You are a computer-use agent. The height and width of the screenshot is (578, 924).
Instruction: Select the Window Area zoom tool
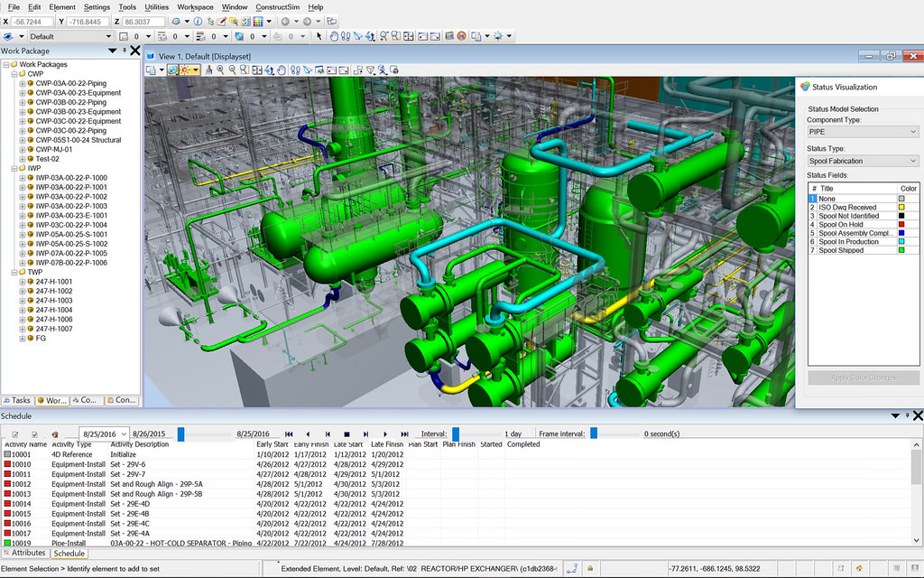pyautogui.click(x=244, y=70)
